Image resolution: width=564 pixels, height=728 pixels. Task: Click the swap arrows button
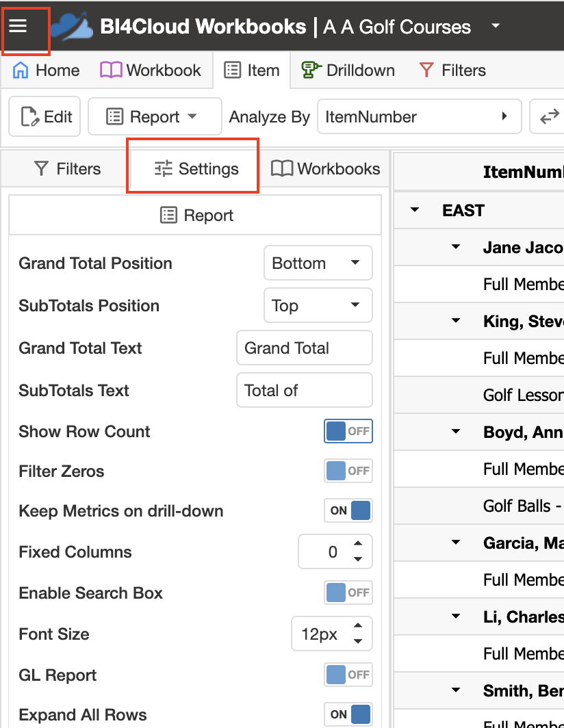pyautogui.click(x=549, y=116)
